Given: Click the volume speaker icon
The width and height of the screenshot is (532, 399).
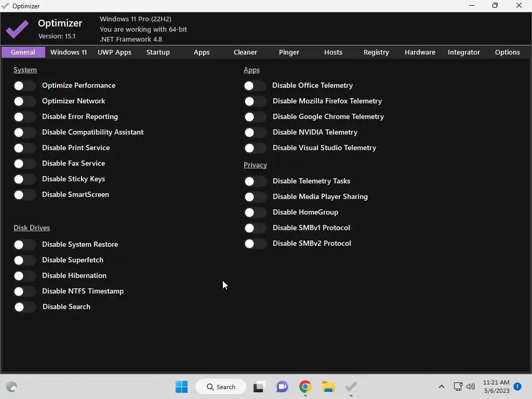Looking at the screenshot, I should pos(471,387).
